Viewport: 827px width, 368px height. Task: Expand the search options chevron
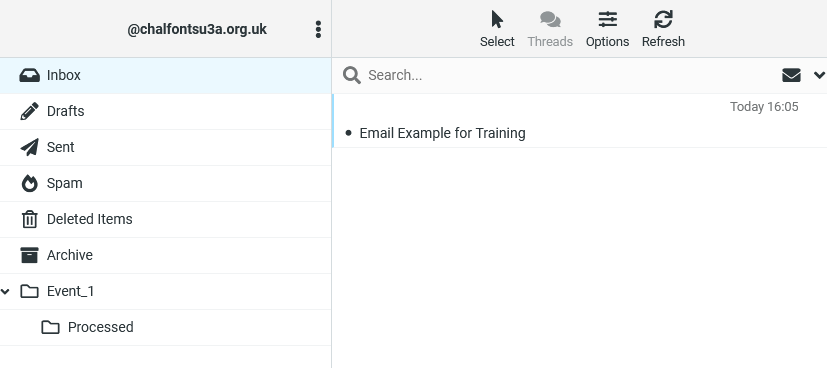[x=819, y=75]
